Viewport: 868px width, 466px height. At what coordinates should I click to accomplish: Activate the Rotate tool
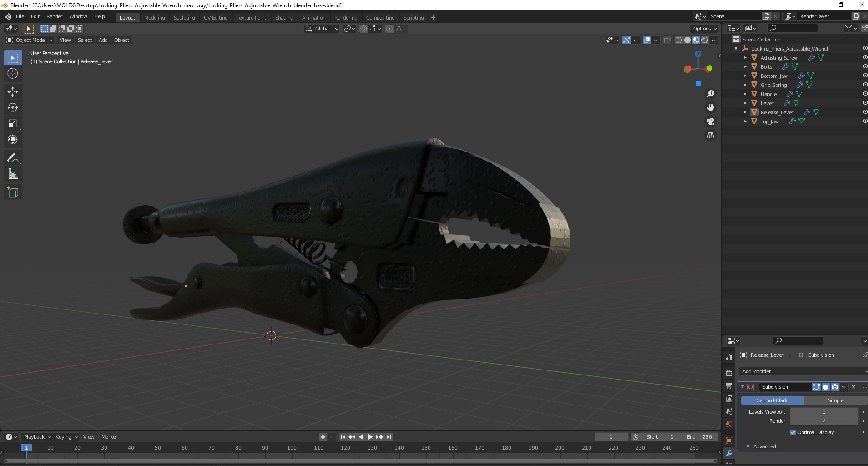point(13,108)
